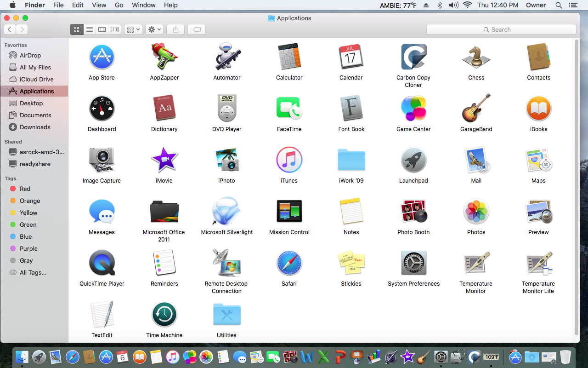Screen dimensions: 588x368
Task: Open the Utilities folder
Action: (226, 315)
